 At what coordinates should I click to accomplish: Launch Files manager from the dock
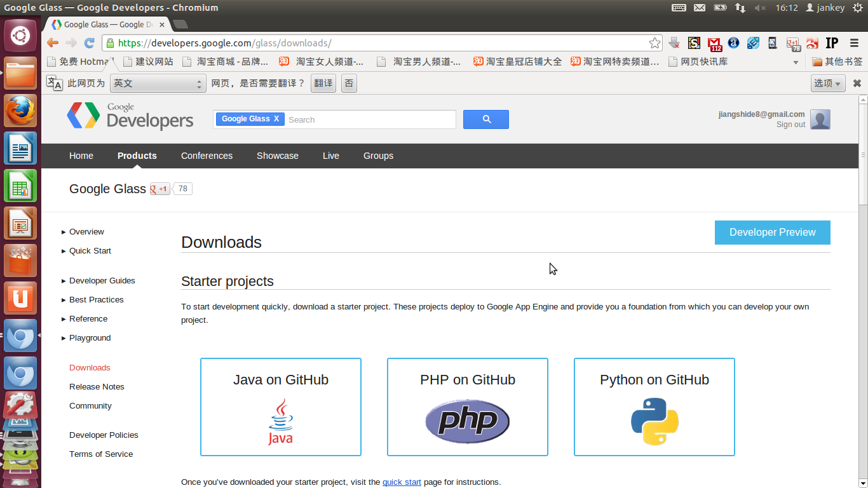tap(20, 73)
